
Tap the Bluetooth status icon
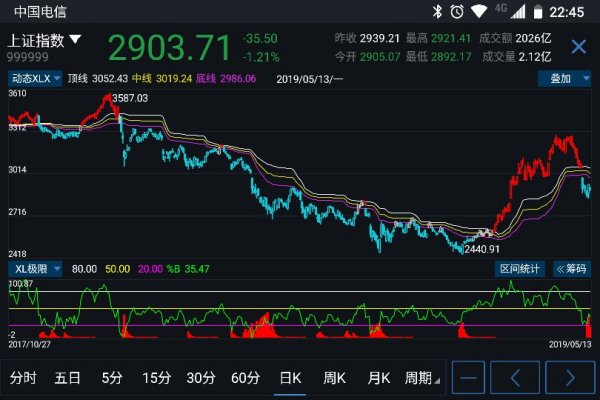click(437, 11)
